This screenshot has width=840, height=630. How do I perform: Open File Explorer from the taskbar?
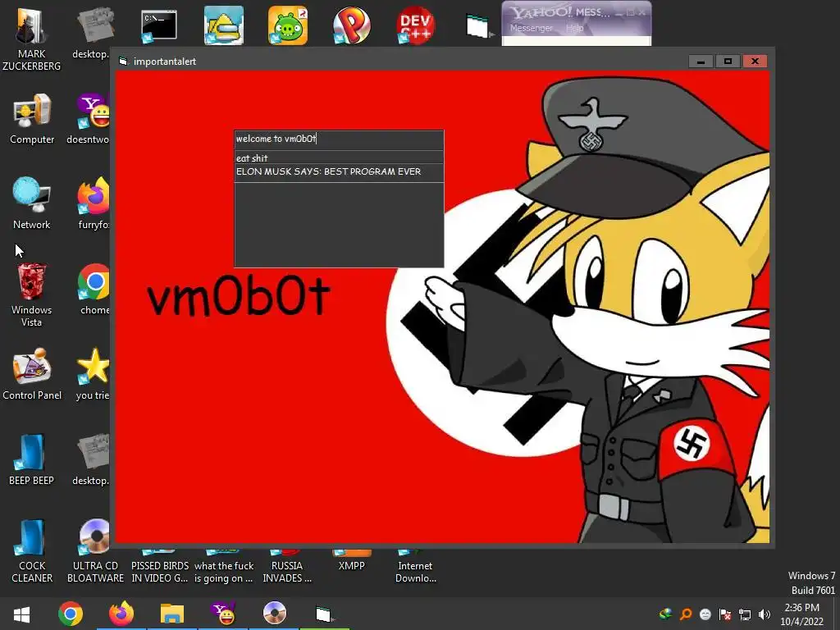coord(172,614)
